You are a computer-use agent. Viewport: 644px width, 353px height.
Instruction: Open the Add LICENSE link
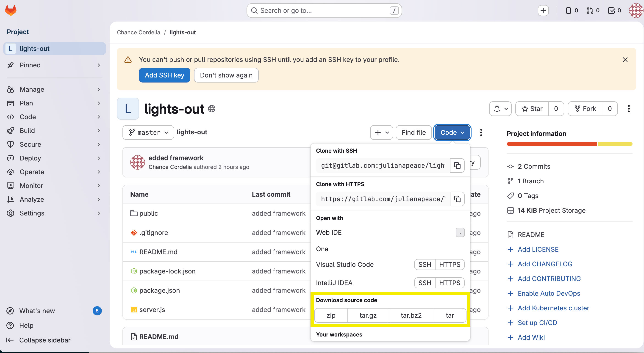tap(538, 249)
